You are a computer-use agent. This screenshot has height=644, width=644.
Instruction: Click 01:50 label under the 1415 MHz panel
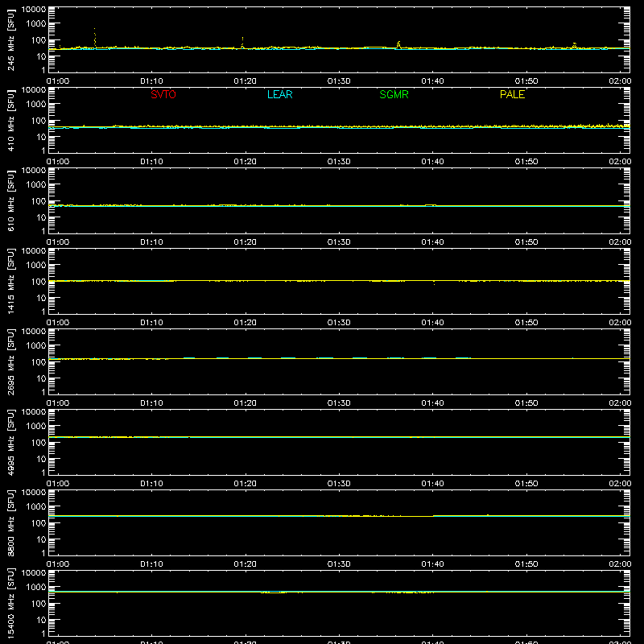click(x=526, y=323)
